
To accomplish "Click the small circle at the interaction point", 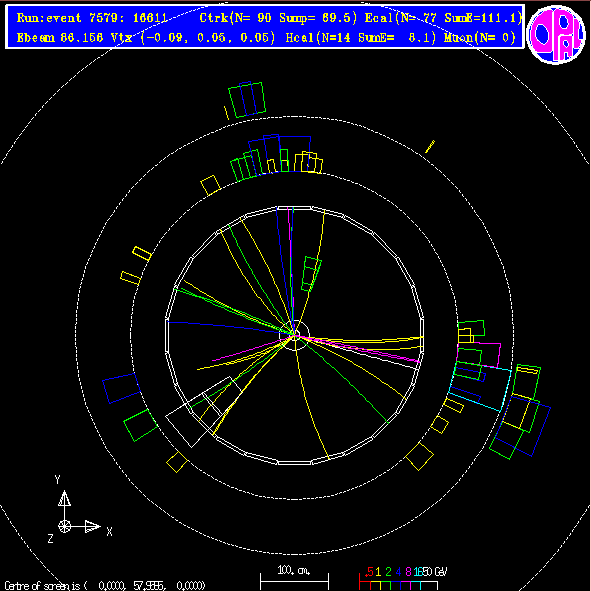I will (x=295, y=335).
